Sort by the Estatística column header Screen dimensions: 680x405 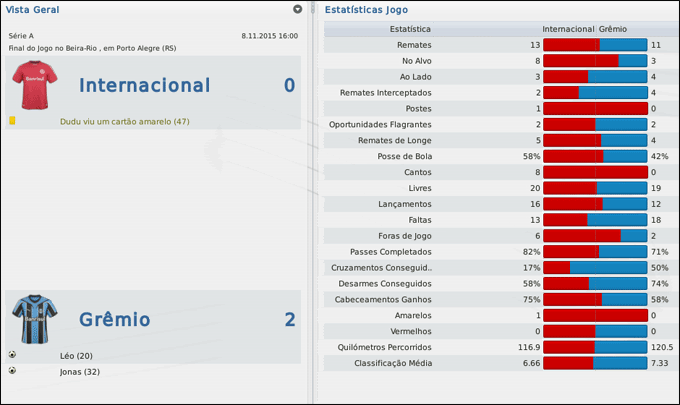tap(410, 29)
